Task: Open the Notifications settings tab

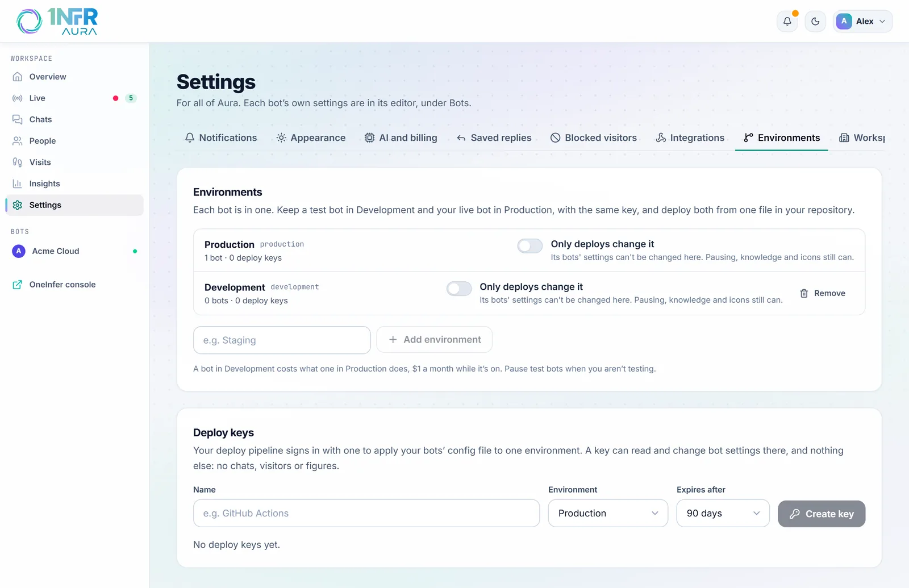Action: point(221,137)
